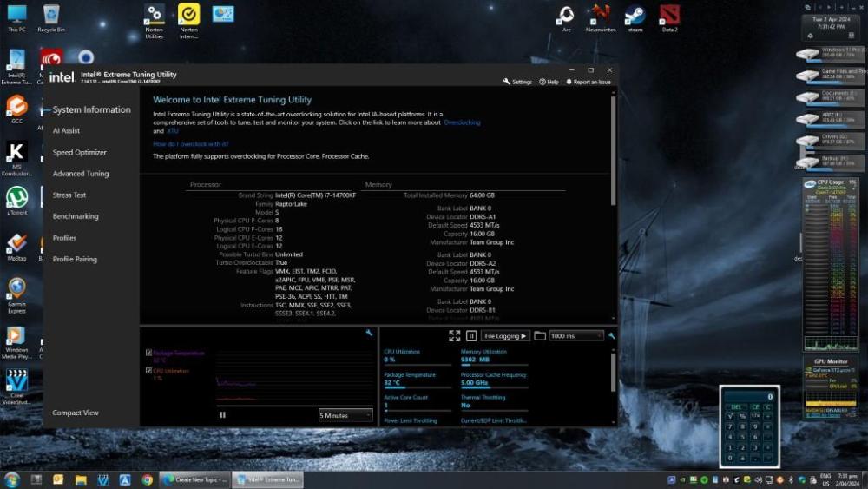Viewport: 868px width, 489px height.
Task: Click the Bluetooth tray icon
Action: tap(791, 479)
